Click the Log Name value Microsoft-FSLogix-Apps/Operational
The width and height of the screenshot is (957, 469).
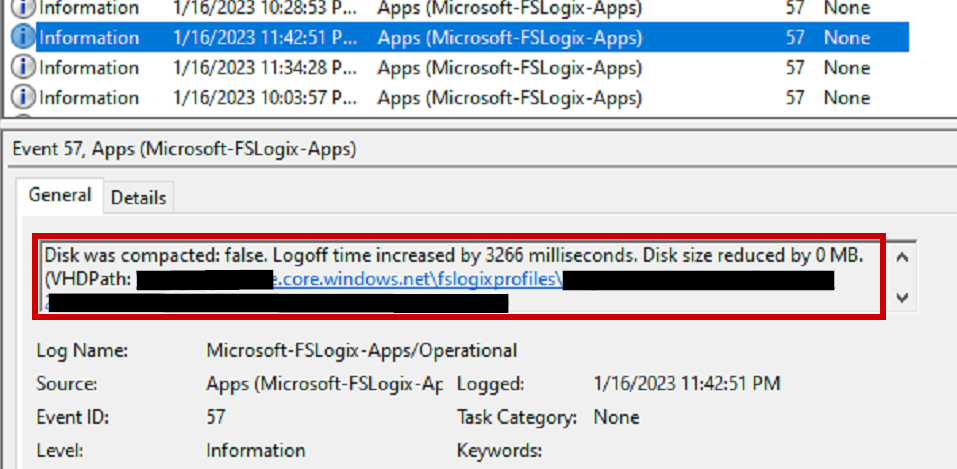tap(361, 351)
